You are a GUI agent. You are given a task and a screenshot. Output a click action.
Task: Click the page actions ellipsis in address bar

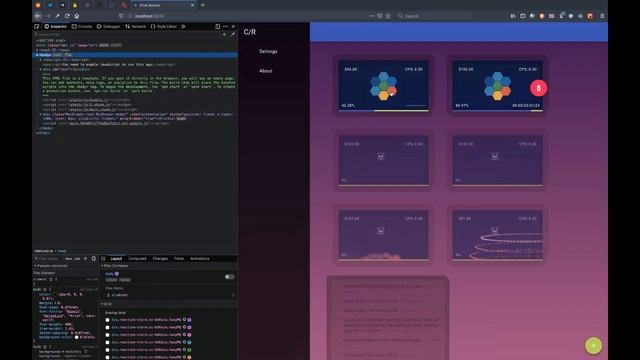tap(371, 16)
